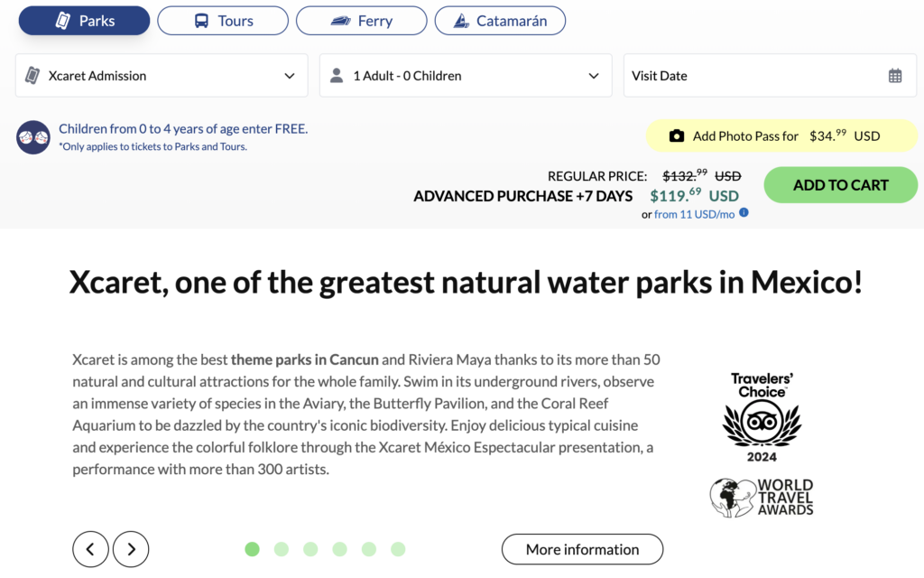Click the Travelers' Choice 2024 badge
This screenshot has height=578, width=924.
pyautogui.click(x=762, y=417)
